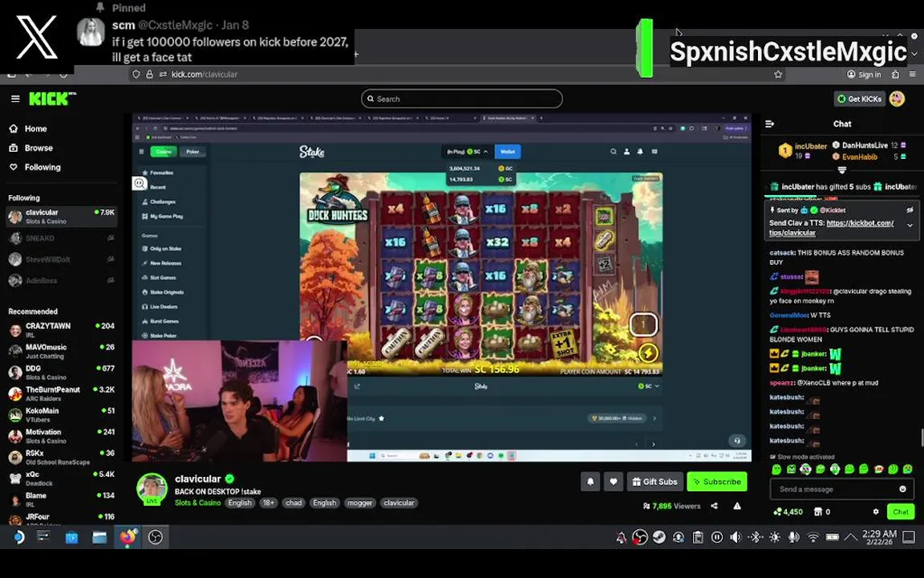Click the padlock site security icon
The height and width of the screenshot is (578, 924).
[149, 75]
